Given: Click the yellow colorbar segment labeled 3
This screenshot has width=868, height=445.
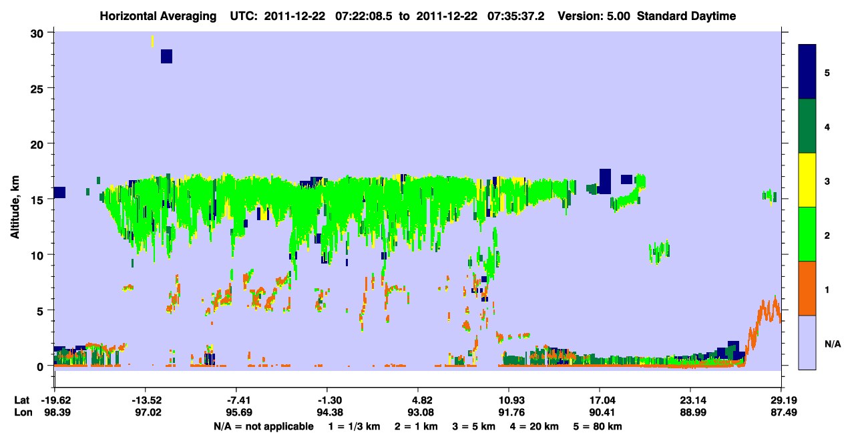Looking at the screenshot, I should click(807, 180).
